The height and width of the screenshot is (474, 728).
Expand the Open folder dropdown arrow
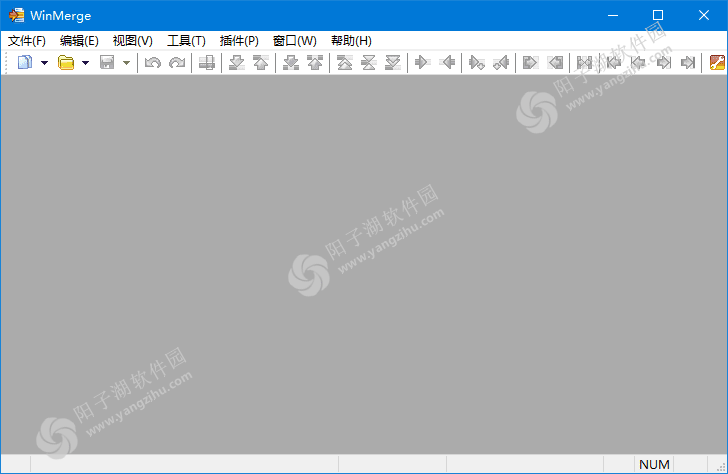coord(85,63)
